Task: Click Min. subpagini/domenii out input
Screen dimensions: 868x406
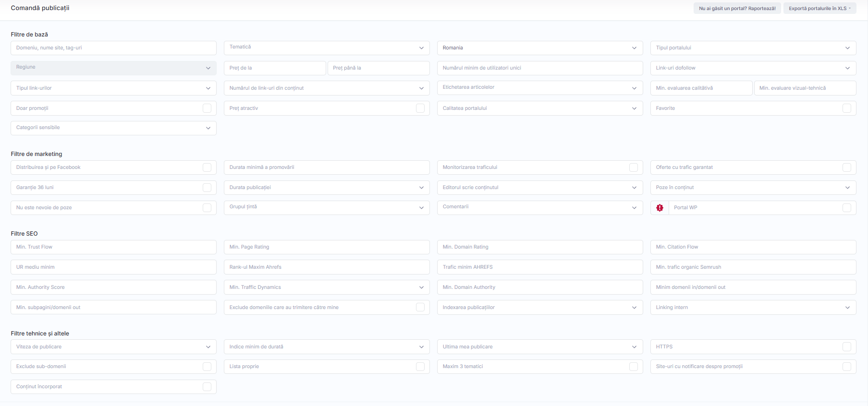Action: [113, 307]
